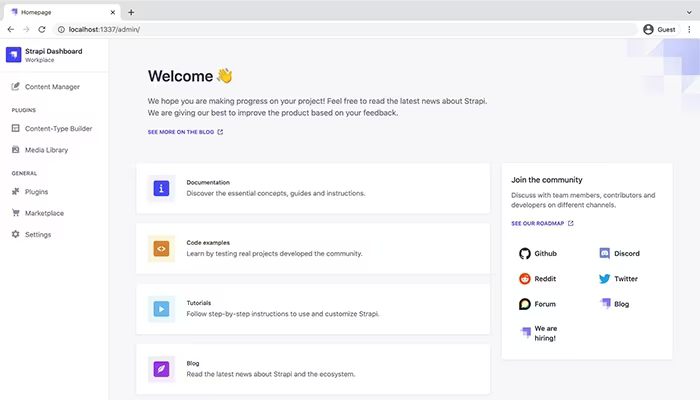
Task: Click Marketplace shopping cart icon
Action: (x=16, y=213)
